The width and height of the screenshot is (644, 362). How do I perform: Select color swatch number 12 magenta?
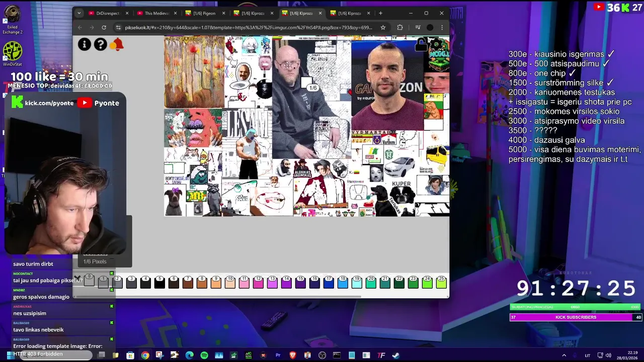(258, 283)
